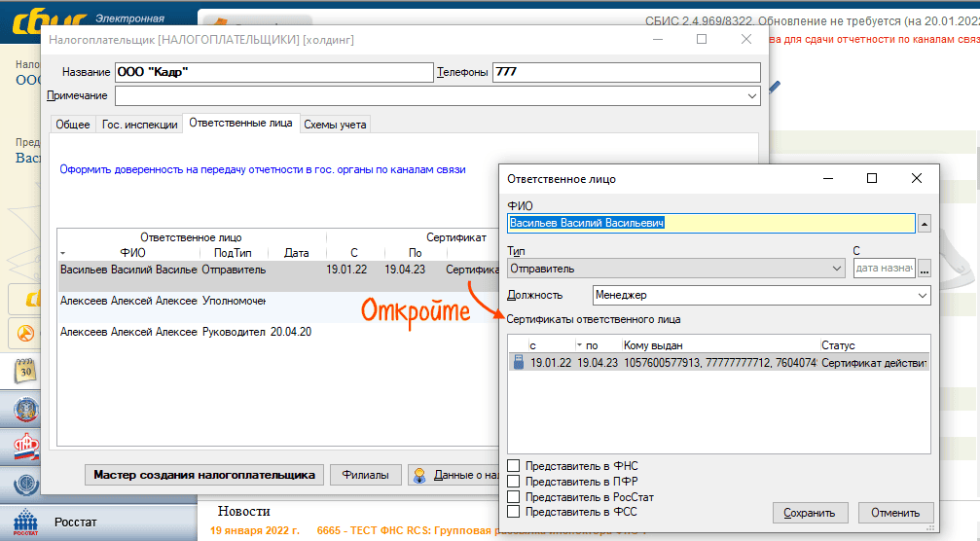The image size is (980, 541).
Task: Click the FNS emblem sidebar icon
Action: click(24, 411)
